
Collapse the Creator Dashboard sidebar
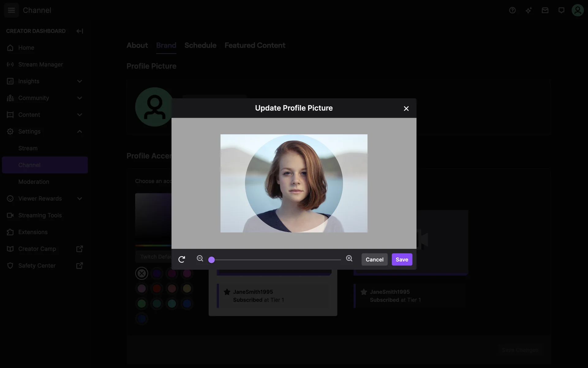coord(80,31)
